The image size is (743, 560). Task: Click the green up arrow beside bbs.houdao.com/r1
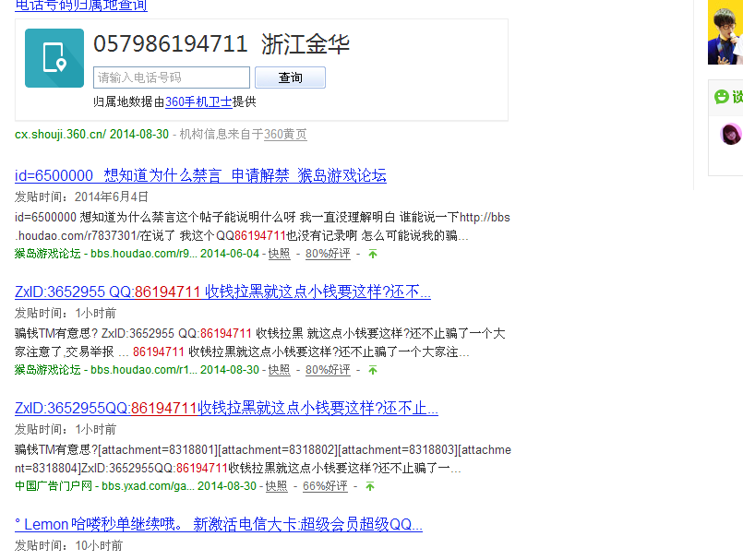(x=373, y=370)
